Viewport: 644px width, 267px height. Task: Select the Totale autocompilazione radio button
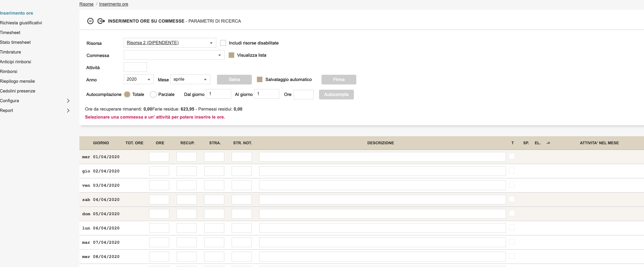(127, 95)
